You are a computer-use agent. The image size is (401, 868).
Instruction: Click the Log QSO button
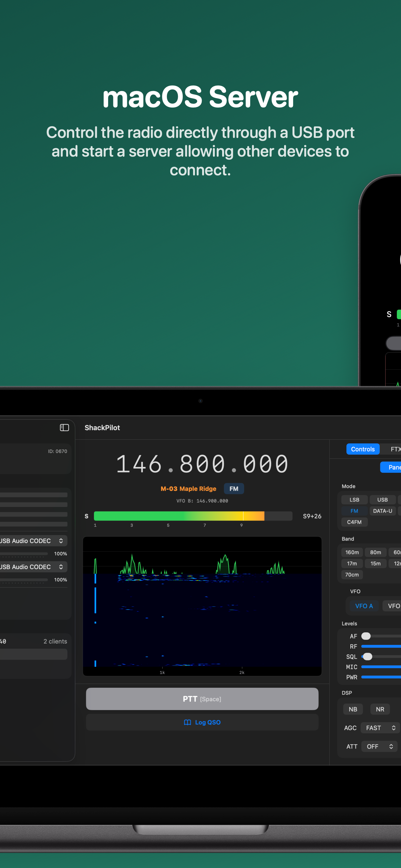pos(202,722)
